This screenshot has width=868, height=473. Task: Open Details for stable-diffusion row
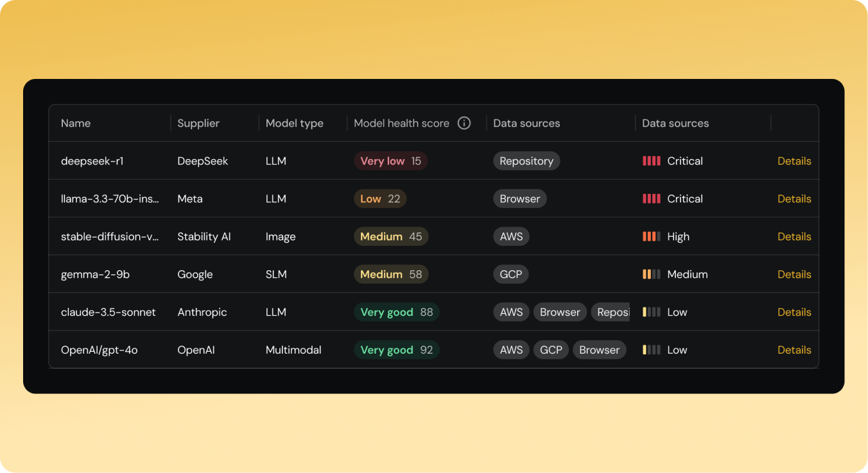[x=794, y=237]
